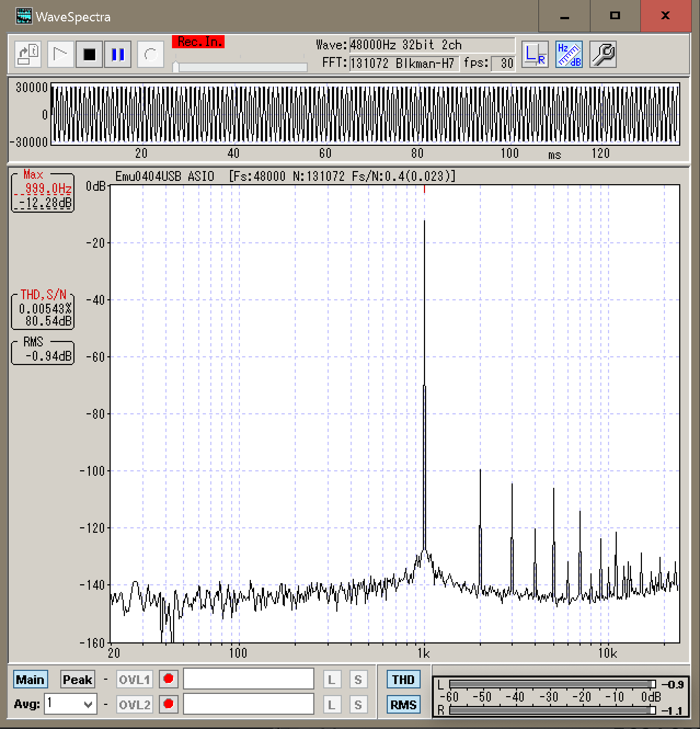Toggle the RMS display button
The width and height of the screenshot is (700, 729).
(x=403, y=705)
